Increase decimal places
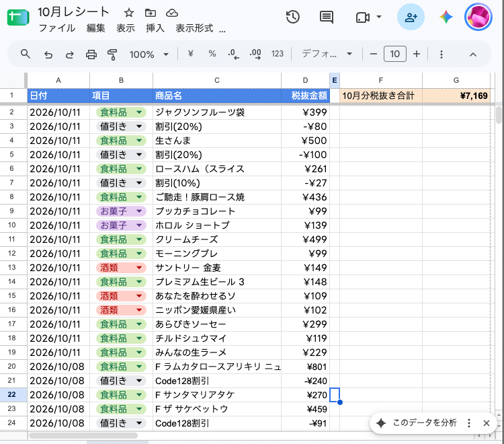Image resolution: width=504 pixels, height=444 pixels. click(255, 54)
